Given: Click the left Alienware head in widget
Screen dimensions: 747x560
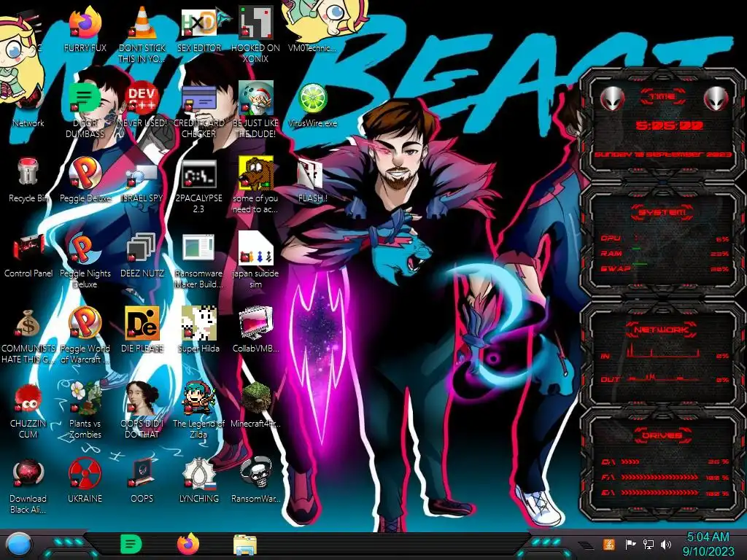Looking at the screenshot, I should 612,98.
